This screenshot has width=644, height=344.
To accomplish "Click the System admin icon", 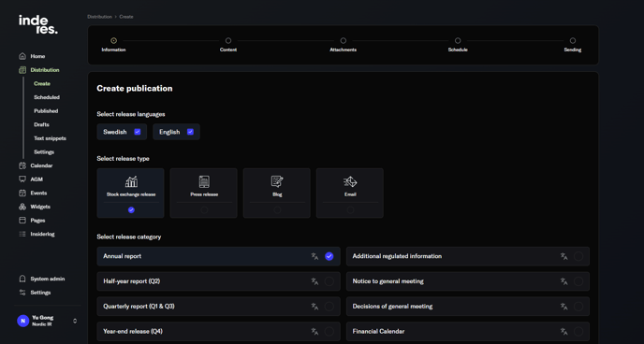I will coord(22,279).
